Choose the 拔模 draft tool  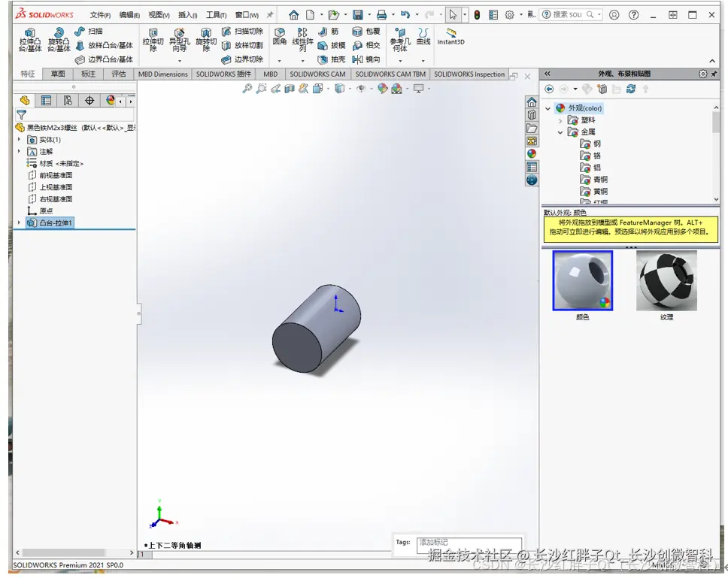coord(331,45)
